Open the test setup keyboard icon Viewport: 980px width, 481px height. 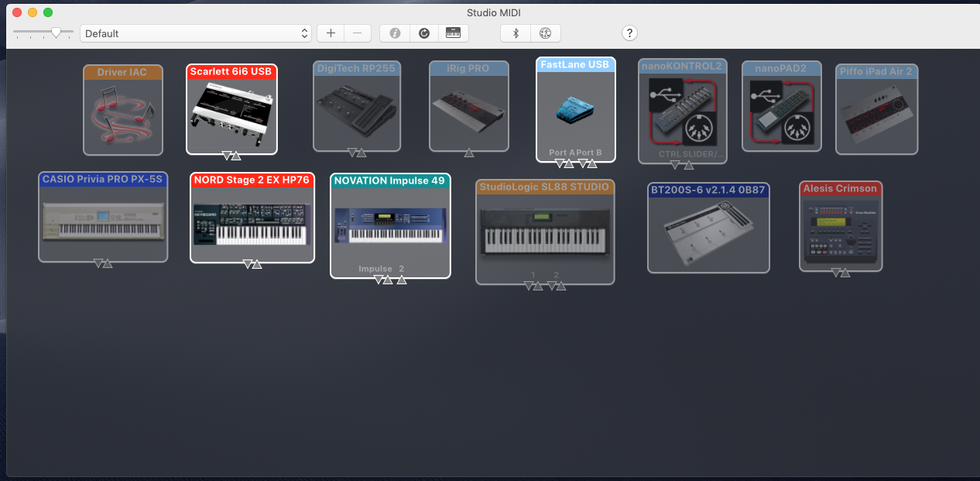coord(453,33)
